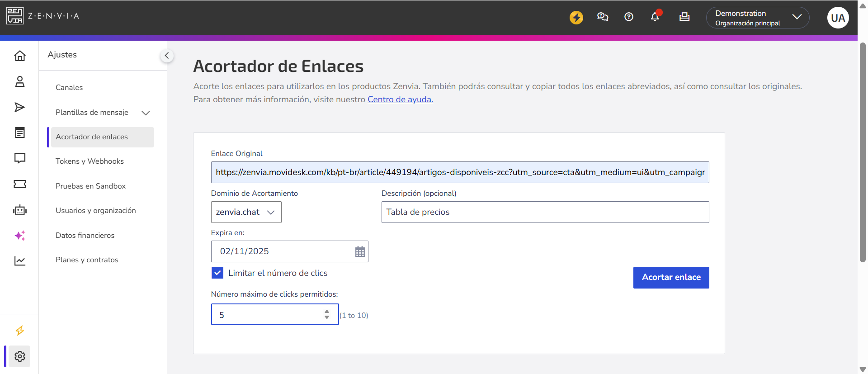Viewport: 868px width, 374px height.
Task: Click the Acortar enlace button
Action: click(x=671, y=278)
